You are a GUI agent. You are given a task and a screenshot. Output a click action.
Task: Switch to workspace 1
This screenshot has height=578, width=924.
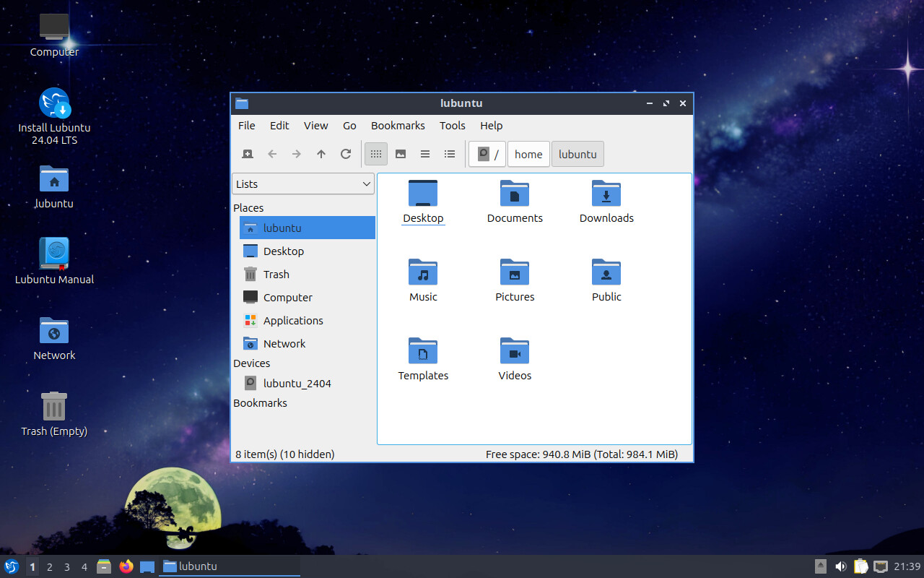tap(32, 567)
